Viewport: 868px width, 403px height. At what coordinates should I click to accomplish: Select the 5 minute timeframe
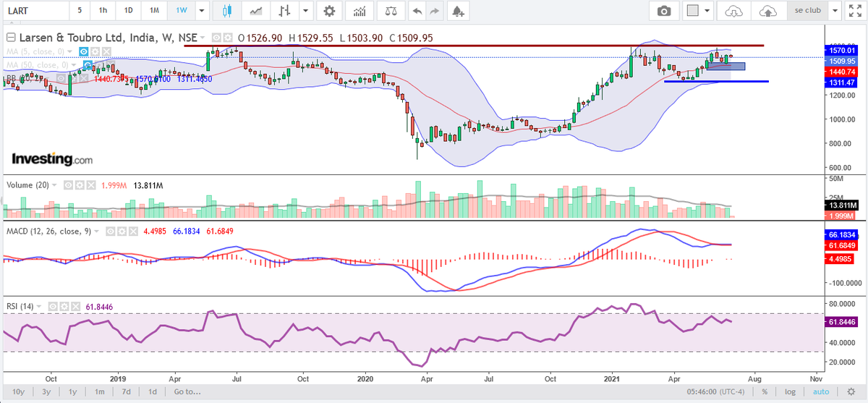click(80, 11)
